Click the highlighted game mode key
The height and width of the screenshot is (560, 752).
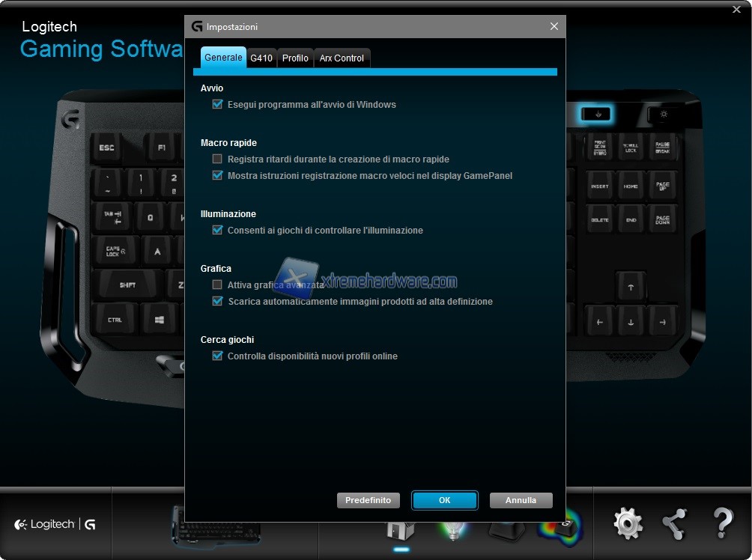(597, 115)
